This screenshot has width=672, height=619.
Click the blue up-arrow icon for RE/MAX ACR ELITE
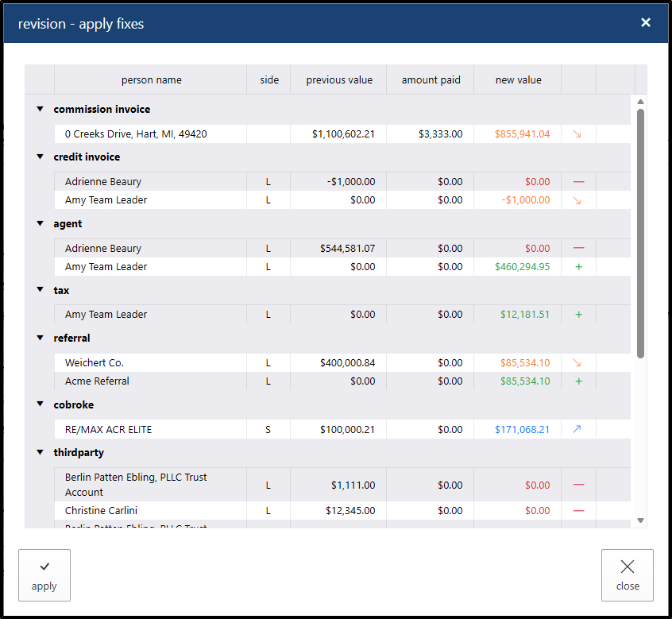click(x=577, y=430)
